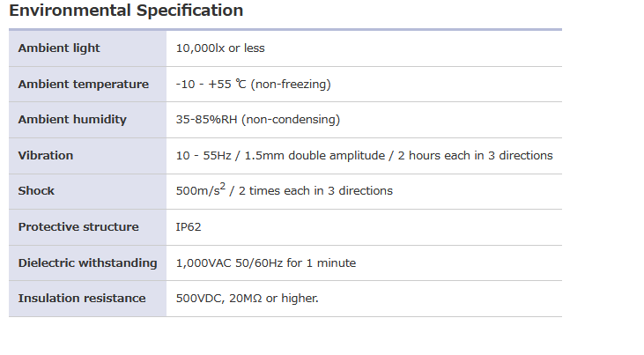
Task: Click the 35-85%RH humidity value
Action: (x=207, y=120)
